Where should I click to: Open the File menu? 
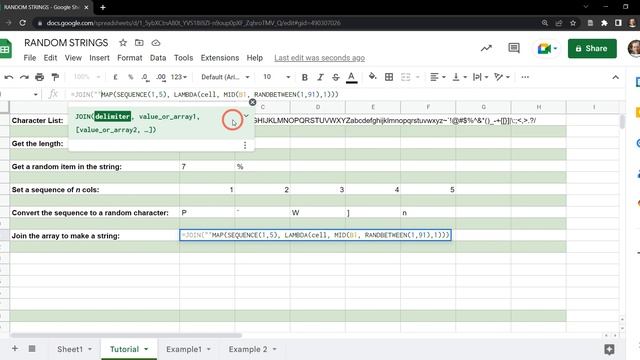pos(30,58)
